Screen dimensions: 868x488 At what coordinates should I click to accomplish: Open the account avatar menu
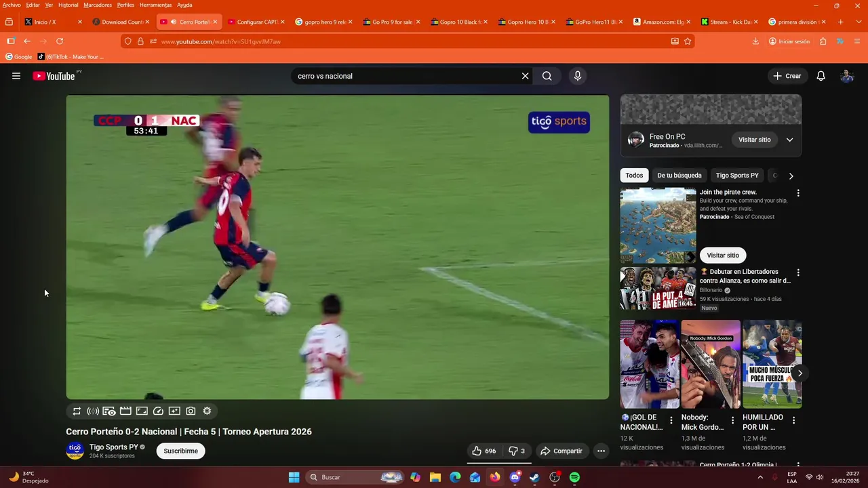(847, 76)
